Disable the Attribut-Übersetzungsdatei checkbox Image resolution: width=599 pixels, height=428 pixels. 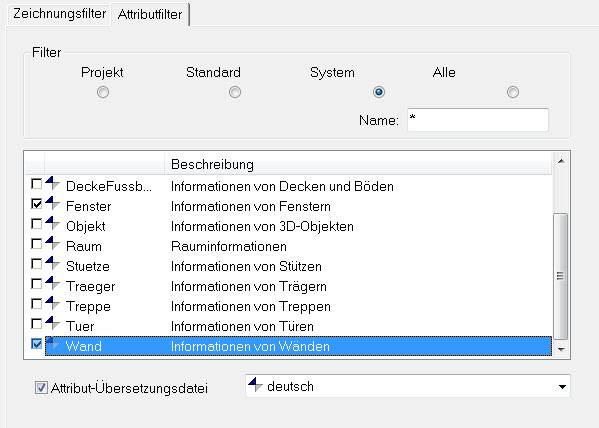(41, 387)
